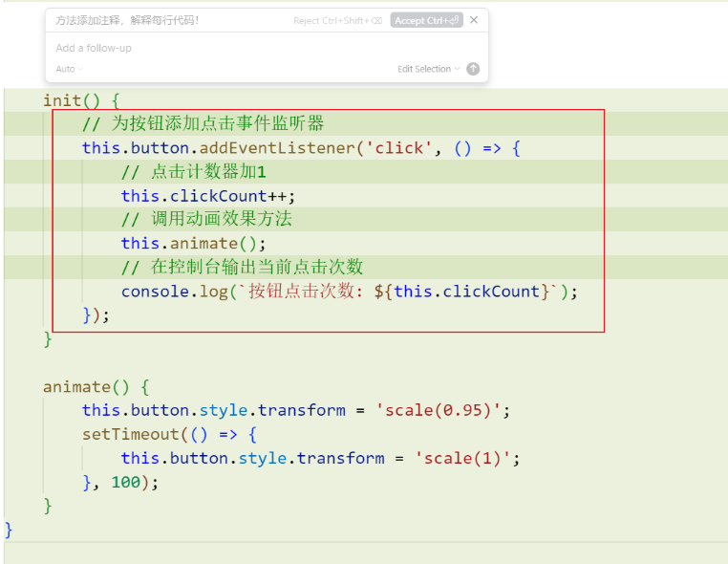This screenshot has width=728, height=564.
Task: Reject the suggested code changes
Action: pyautogui.click(x=337, y=20)
